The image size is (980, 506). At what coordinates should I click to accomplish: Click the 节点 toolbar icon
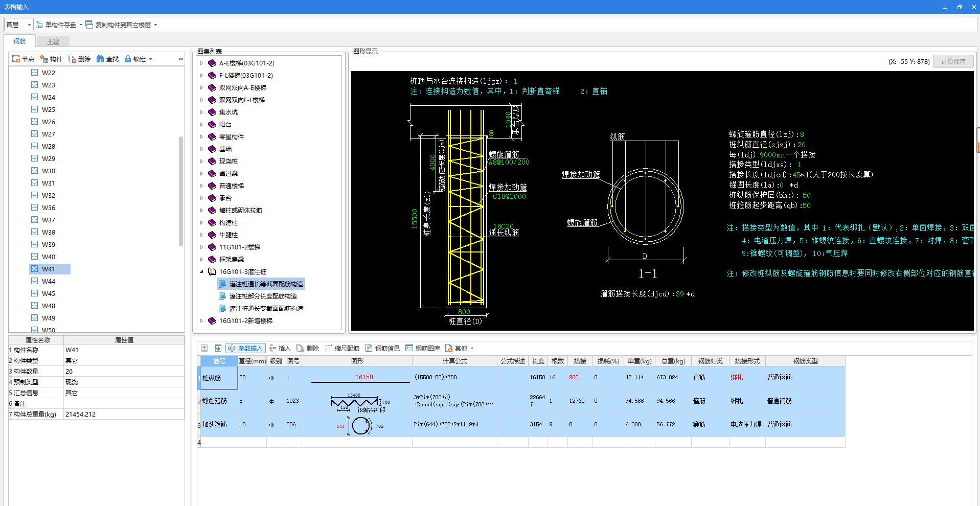click(16, 59)
